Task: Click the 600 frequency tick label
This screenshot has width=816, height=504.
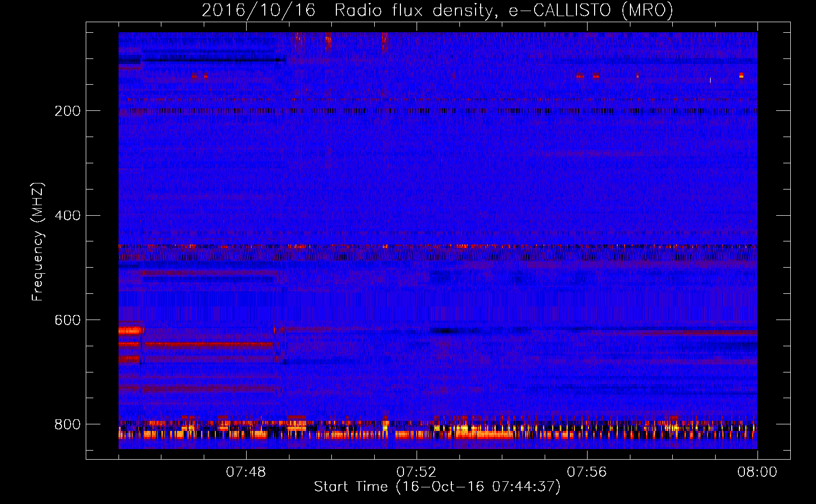Action: pyautogui.click(x=68, y=321)
